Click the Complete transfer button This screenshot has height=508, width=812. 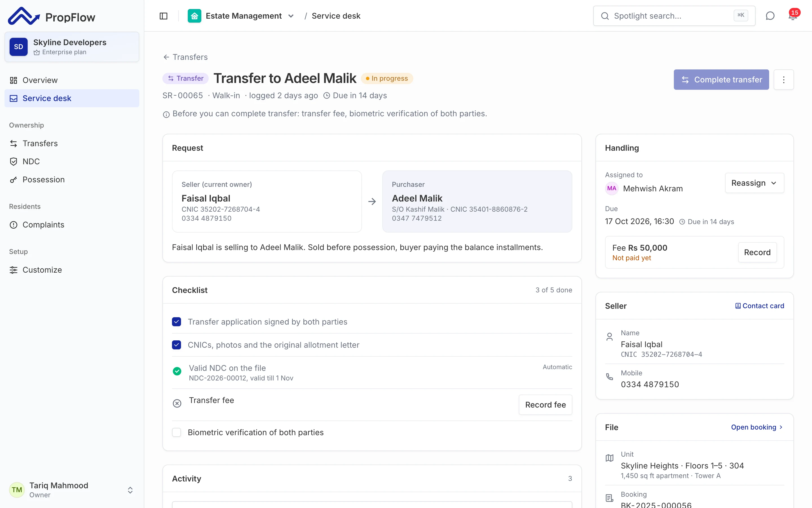tap(721, 80)
